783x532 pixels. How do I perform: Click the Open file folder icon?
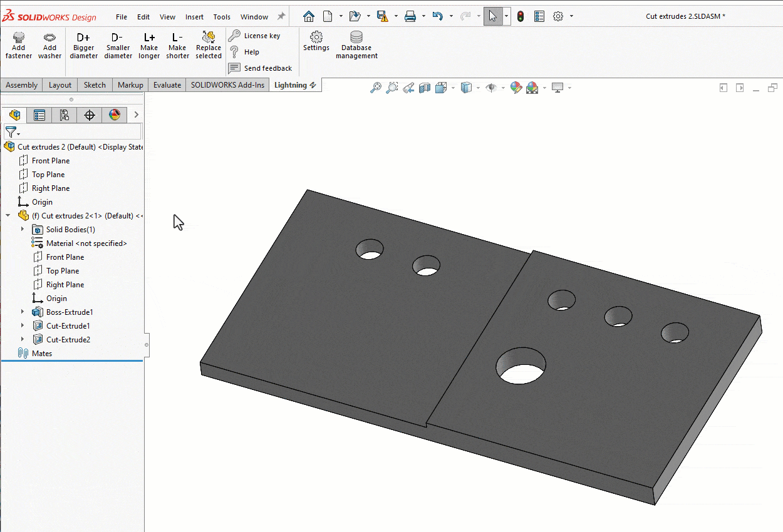(355, 17)
